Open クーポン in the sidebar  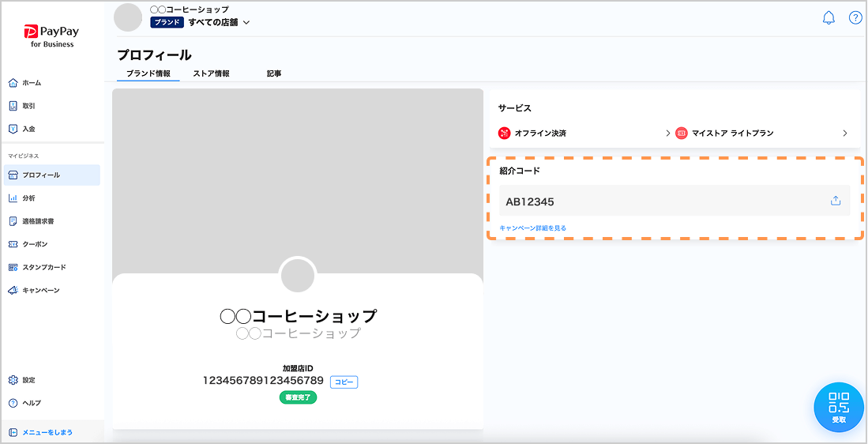[35, 244]
